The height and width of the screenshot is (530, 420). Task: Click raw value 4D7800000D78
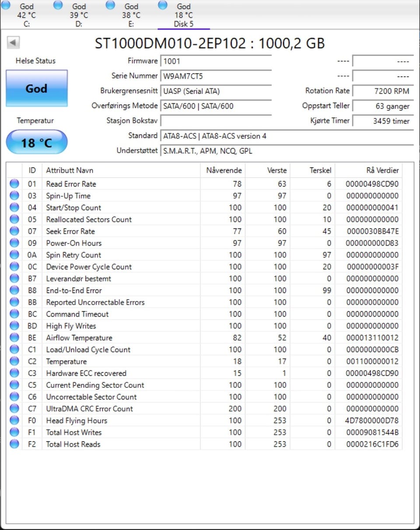tap(371, 420)
